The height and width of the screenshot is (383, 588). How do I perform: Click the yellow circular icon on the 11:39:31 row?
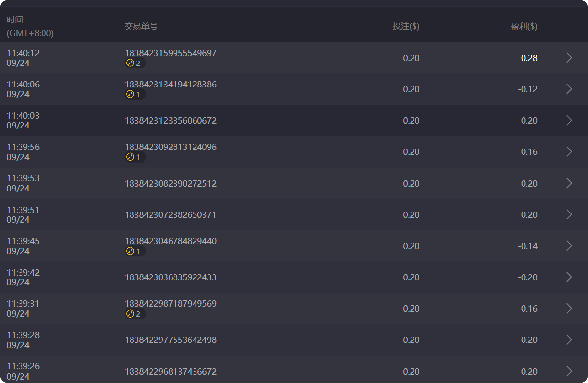coord(130,314)
